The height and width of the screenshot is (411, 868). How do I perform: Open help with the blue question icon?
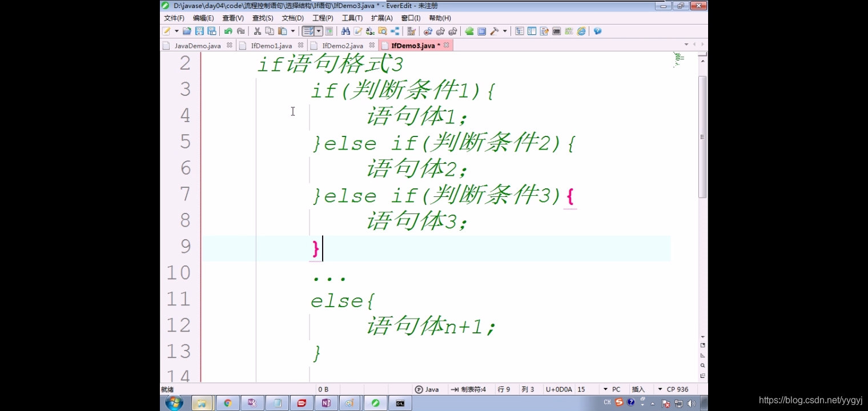click(x=597, y=31)
